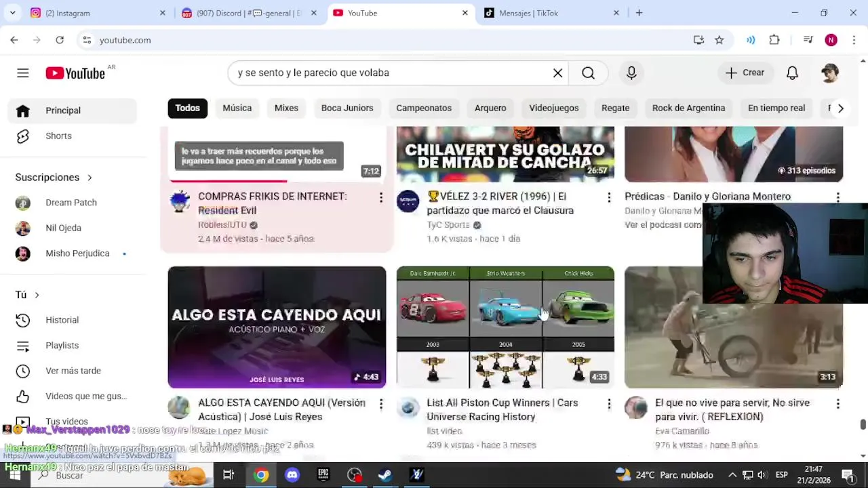The width and height of the screenshot is (868, 488).
Task: Open the VÉLEZ 3-2 RIVER (1996) title
Action: click(500, 203)
